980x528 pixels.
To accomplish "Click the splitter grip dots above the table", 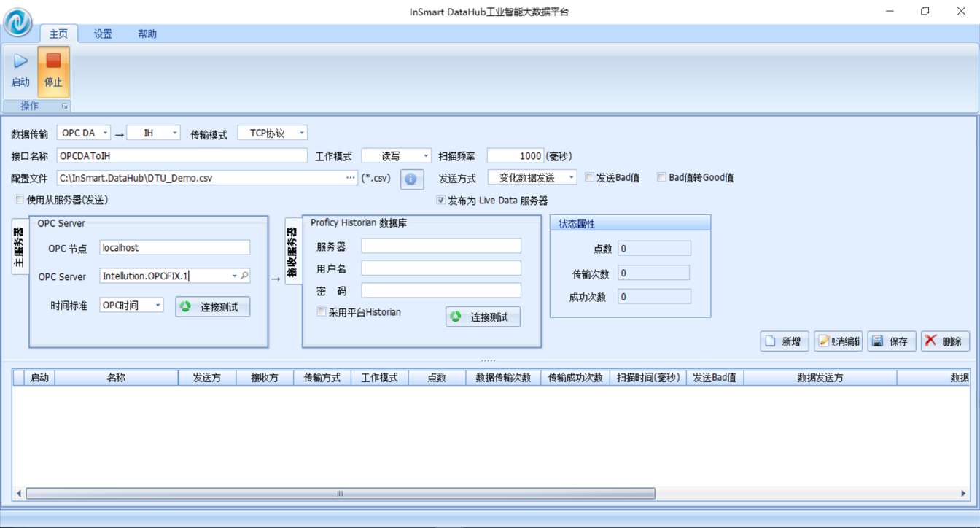I will (x=489, y=360).
